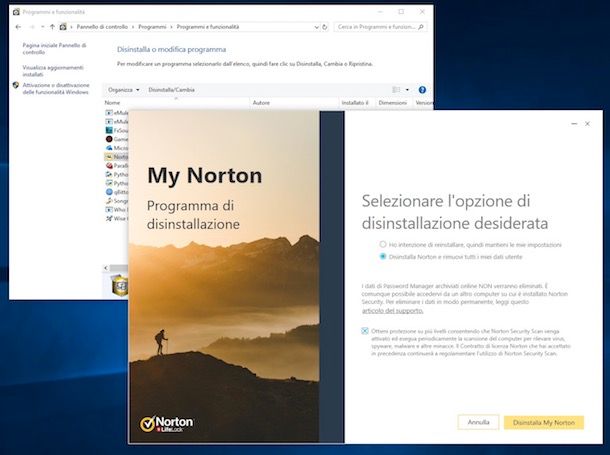Click the Microsoft OneDrive cloud icon in the list
The width and height of the screenshot is (610, 455).
coord(109,148)
